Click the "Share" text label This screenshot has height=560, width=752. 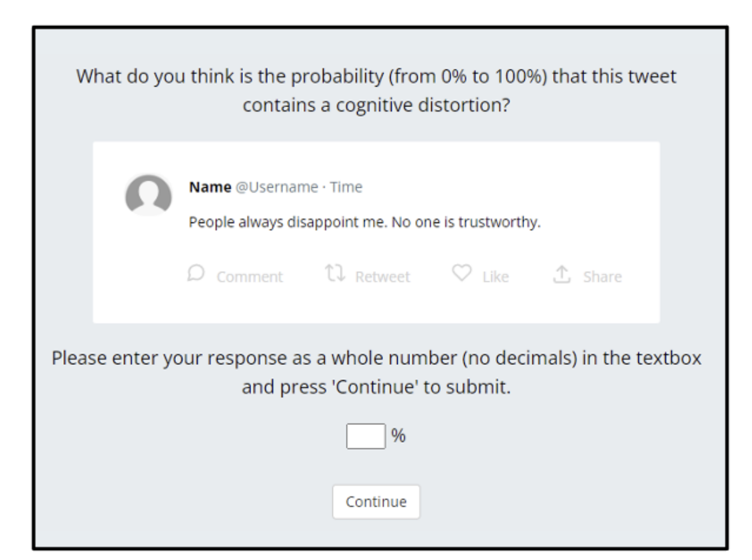(602, 277)
